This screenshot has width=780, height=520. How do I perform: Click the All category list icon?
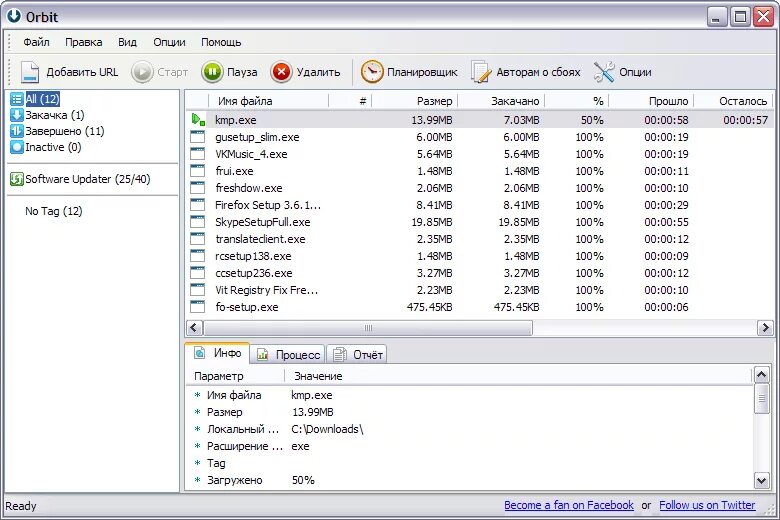[17, 99]
